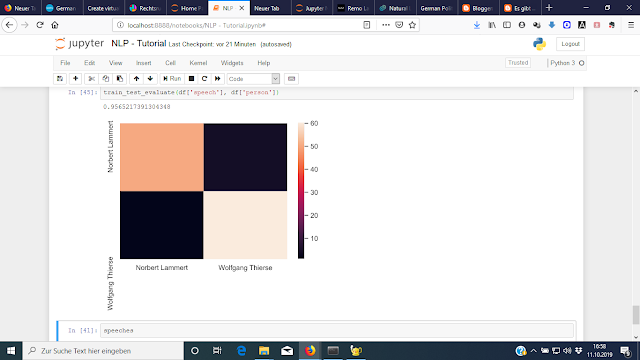Open the Firefox account icon
Screen dimensions: 640x360
522,25
